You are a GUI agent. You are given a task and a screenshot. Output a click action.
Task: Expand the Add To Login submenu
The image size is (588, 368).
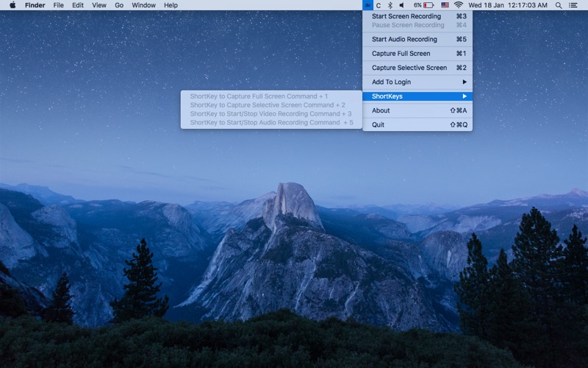(x=417, y=82)
